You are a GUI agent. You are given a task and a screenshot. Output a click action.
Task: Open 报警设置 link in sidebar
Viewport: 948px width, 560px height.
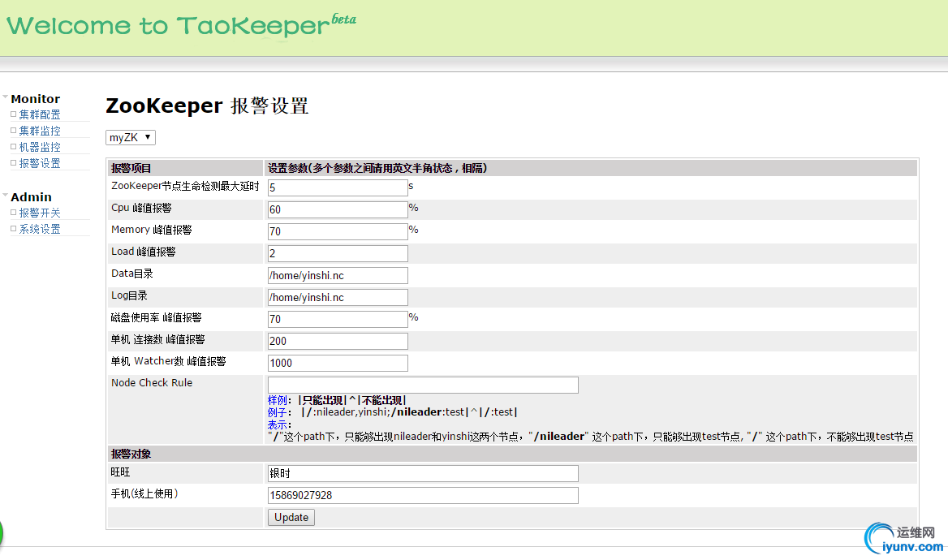[x=39, y=163]
